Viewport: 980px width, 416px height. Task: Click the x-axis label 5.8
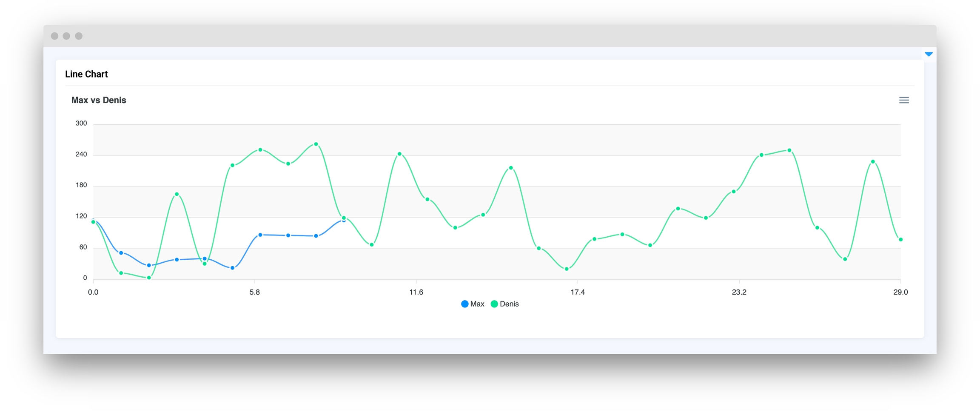(x=254, y=292)
